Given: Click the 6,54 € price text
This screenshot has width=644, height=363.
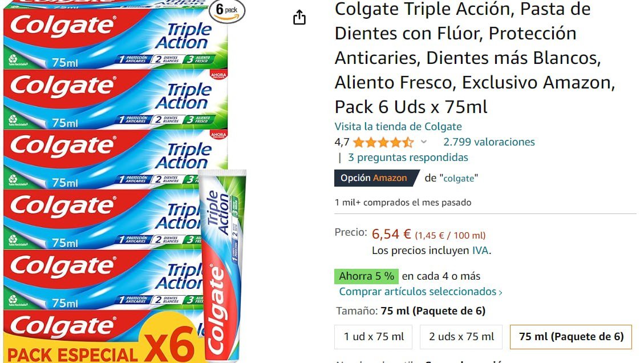Looking at the screenshot, I should point(391,235).
